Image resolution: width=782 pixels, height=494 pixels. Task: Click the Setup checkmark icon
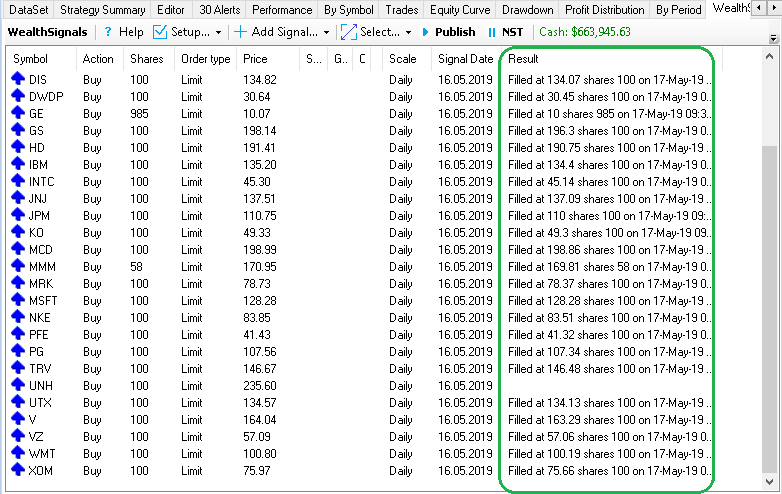pyautogui.click(x=161, y=32)
